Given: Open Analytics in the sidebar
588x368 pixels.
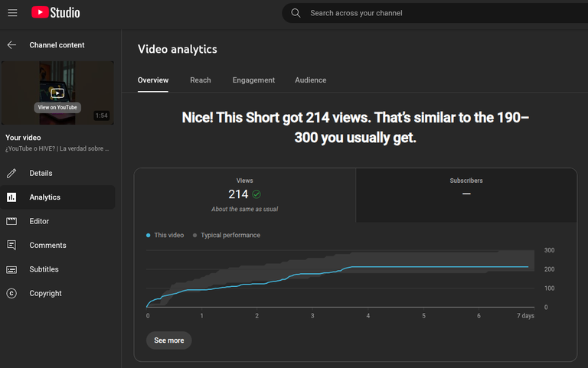Looking at the screenshot, I should click(57, 197).
